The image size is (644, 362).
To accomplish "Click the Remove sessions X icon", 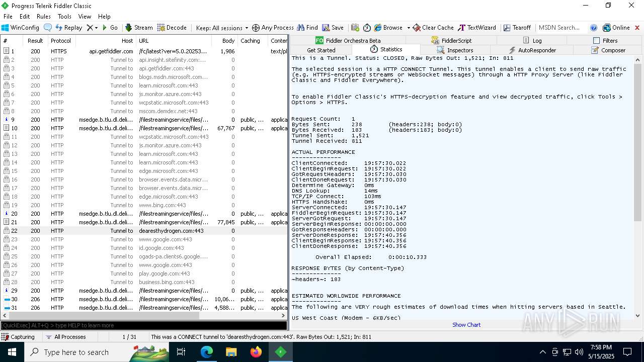I will click(90, 28).
